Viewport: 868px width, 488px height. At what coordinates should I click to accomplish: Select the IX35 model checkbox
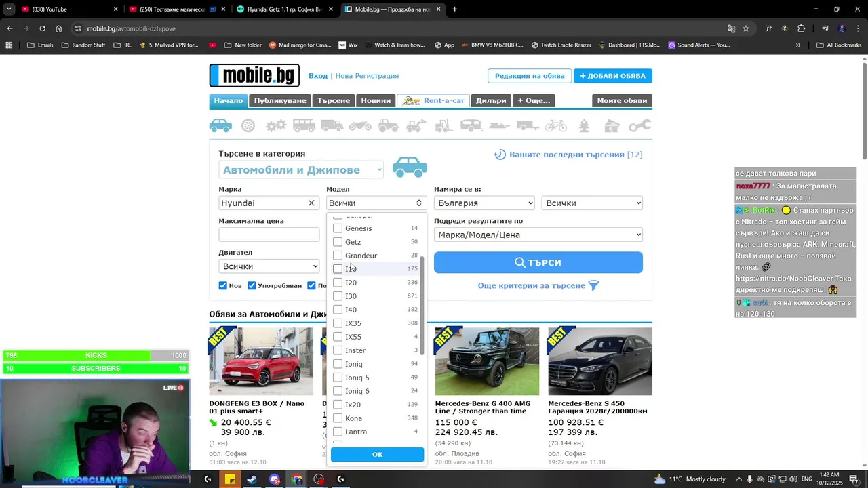click(x=338, y=323)
